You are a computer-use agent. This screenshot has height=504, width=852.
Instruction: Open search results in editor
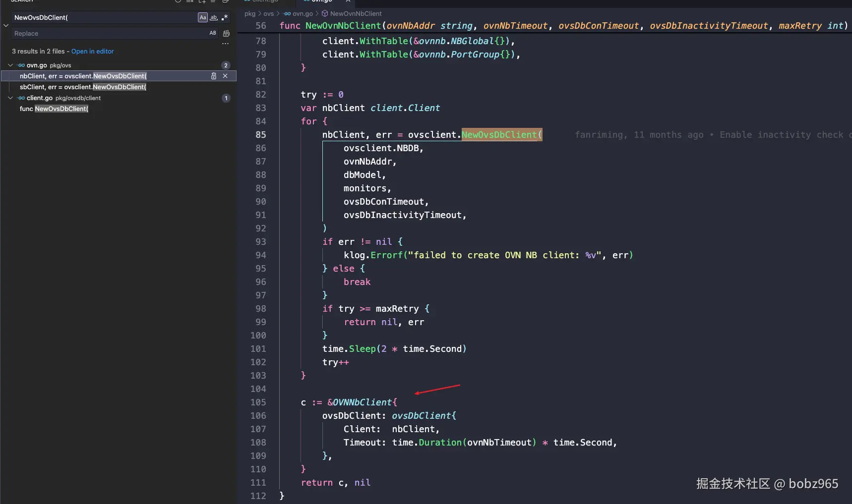click(x=92, y=51)
